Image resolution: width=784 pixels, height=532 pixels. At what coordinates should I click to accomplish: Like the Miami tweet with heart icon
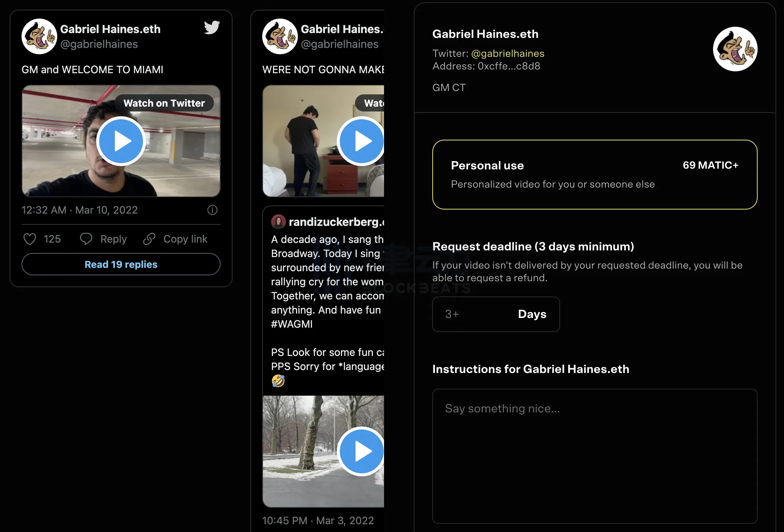tap(30, 239)
